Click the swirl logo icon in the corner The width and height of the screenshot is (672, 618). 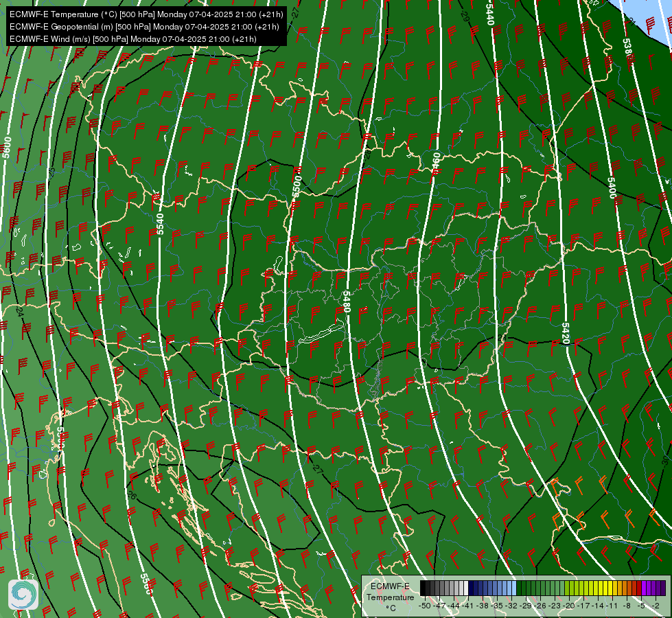point(23,595)
